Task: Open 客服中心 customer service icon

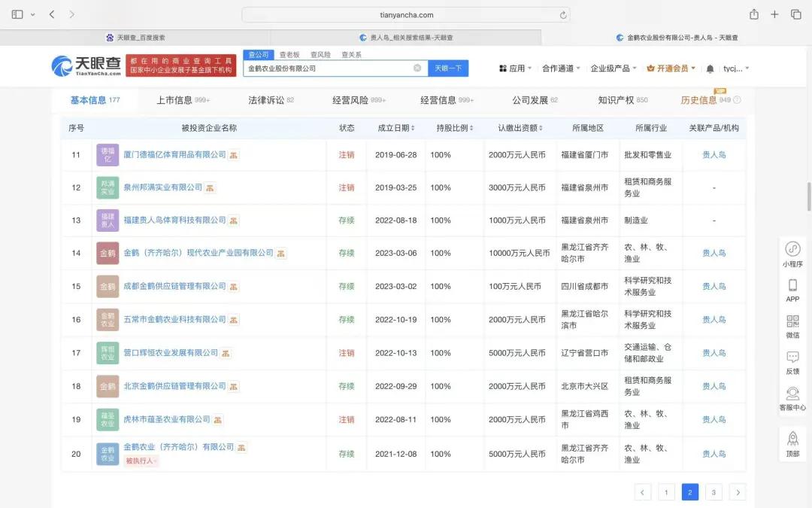Action: click(x=792, y=394)
